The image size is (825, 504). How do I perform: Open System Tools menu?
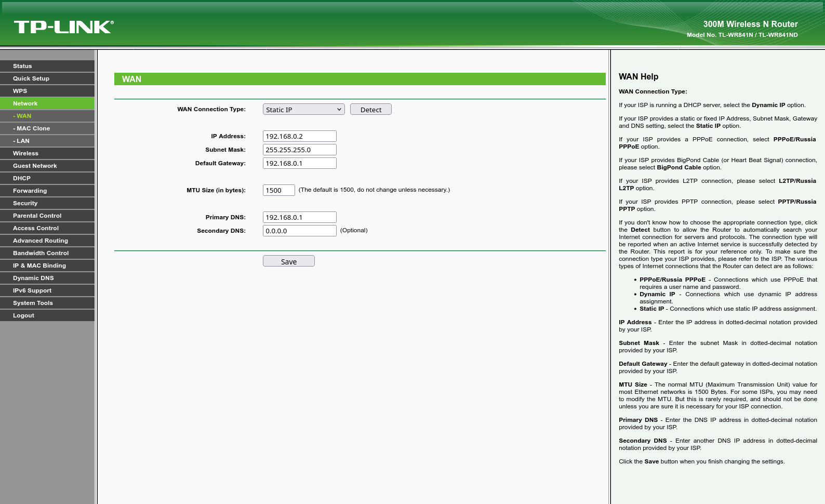point(47,303)
